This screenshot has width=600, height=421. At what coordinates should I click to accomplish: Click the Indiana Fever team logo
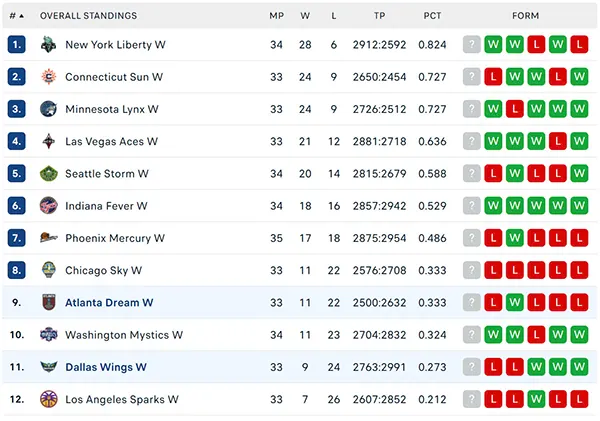pos(49,206)
